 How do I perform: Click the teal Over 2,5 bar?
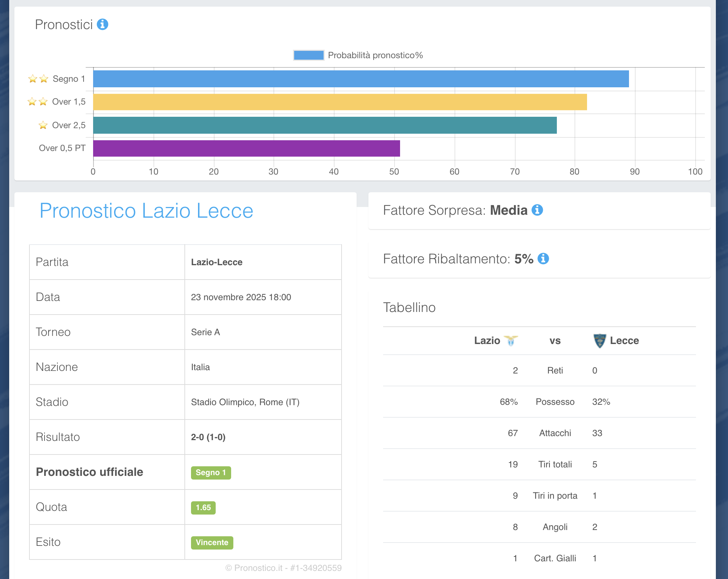point(325,125)
